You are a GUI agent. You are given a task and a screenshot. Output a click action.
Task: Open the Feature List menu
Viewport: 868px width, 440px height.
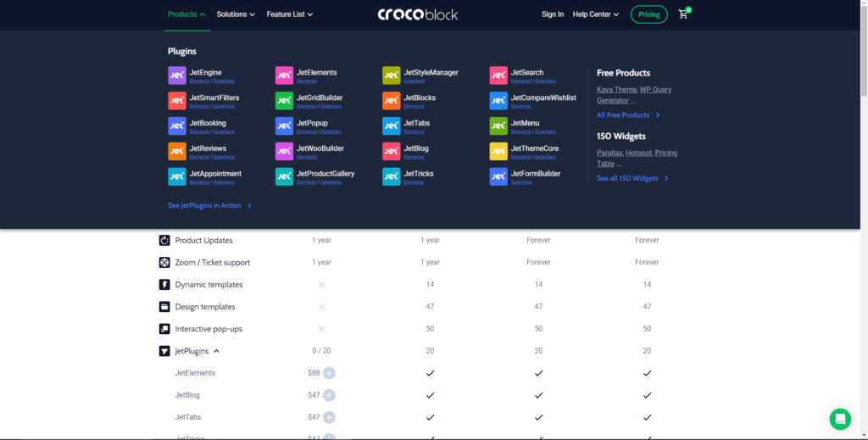289,14
